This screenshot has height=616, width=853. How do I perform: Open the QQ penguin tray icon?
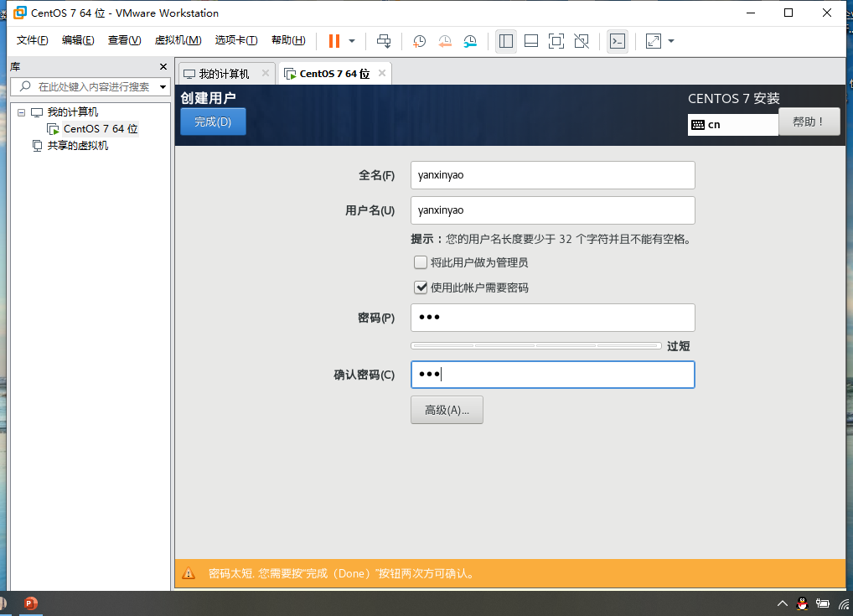pyautogui.click(x=802, y=603)
